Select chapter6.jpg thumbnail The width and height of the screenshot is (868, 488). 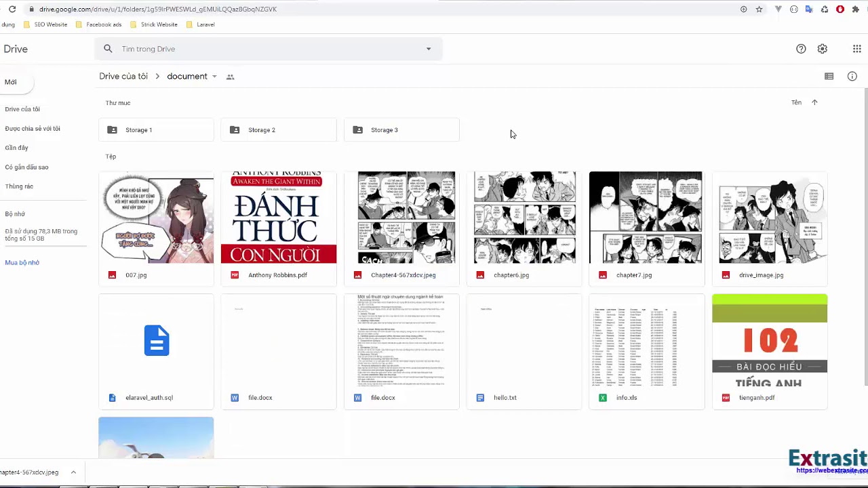click(x=524, y=218)
